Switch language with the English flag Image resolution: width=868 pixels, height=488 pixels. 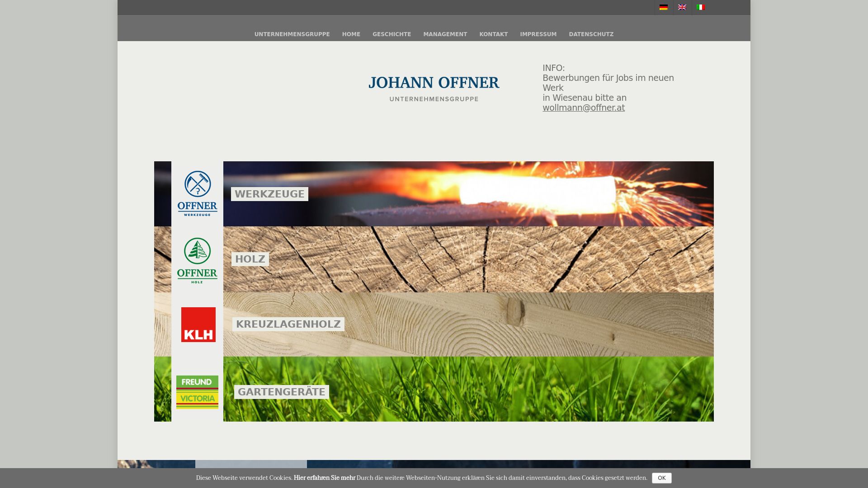(x=682, y=7)
